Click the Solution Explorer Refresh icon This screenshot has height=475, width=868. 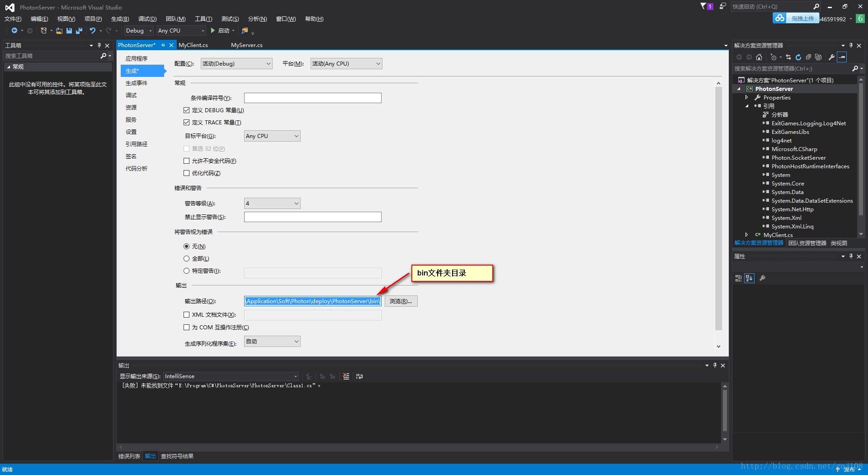[x=798, y=57]
